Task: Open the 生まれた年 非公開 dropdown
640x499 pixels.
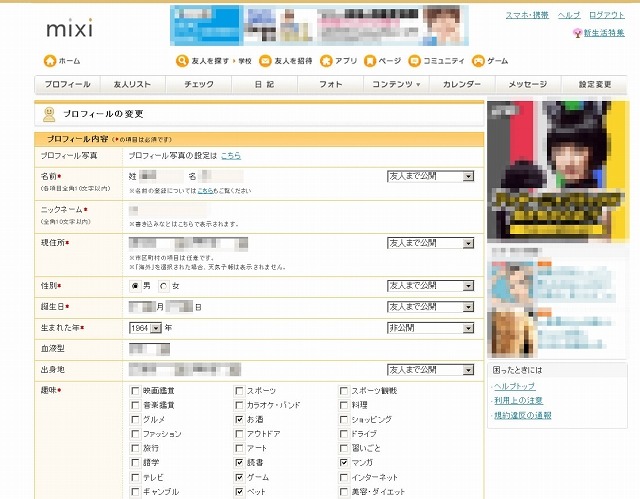Action: 430,328
